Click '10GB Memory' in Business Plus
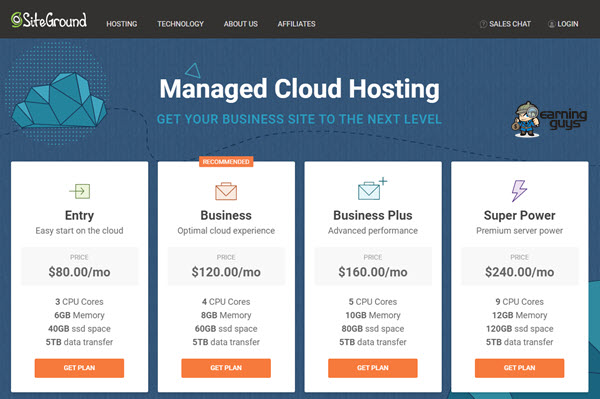 click(373, 315)
